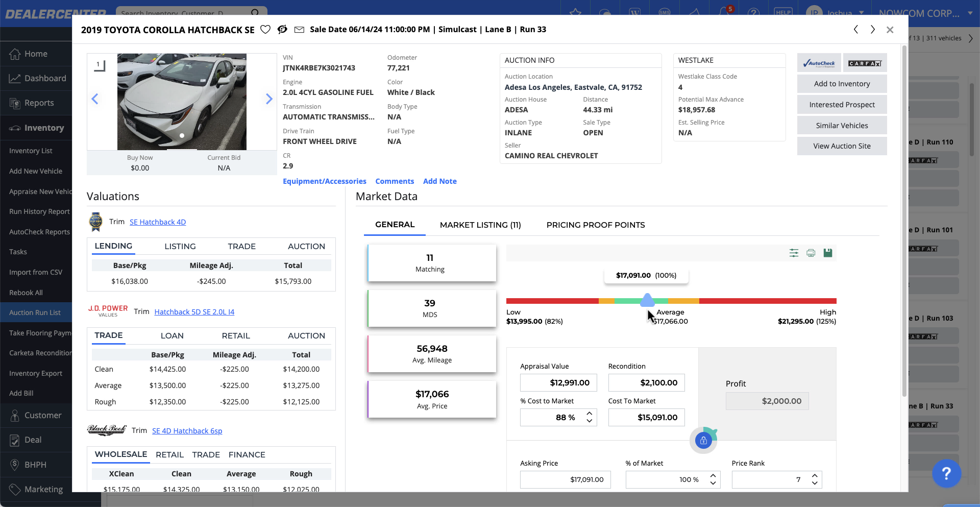Click View Auction Site button

click(x=842, y=146)
